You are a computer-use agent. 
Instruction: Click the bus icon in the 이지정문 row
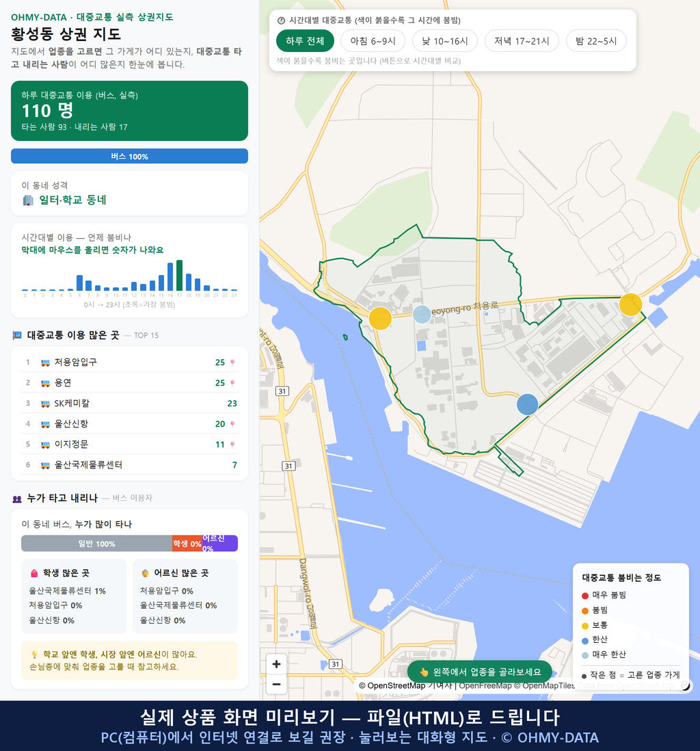point(45,445)
